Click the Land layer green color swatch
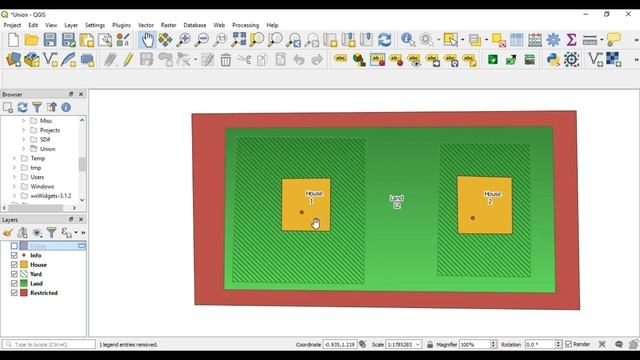 tap(24, 283)
